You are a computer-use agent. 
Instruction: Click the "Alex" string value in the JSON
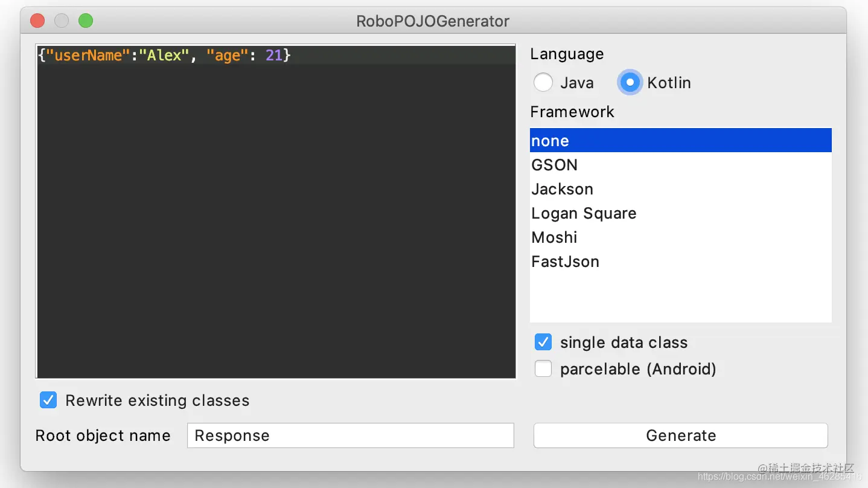point(165,56)
